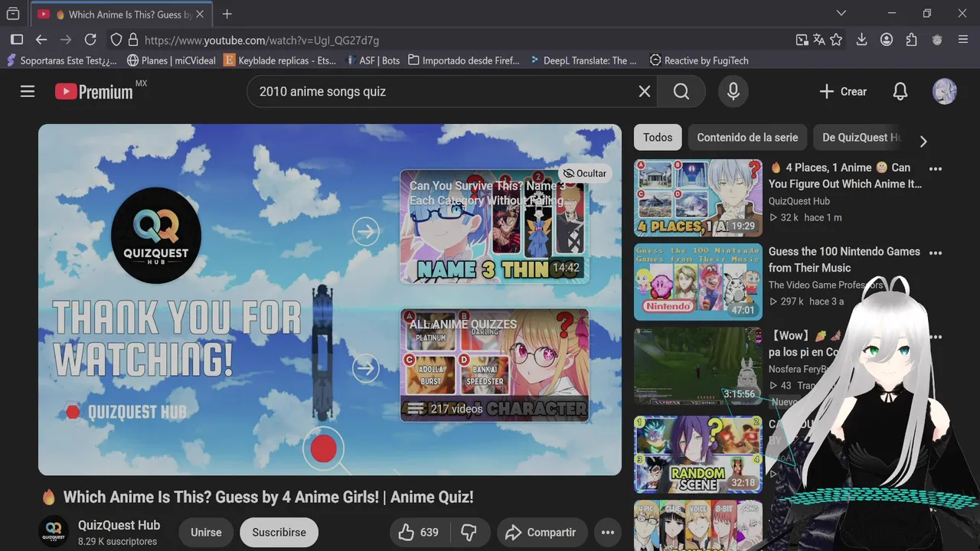Open the 4 Places, 1 Anime video title
Screen dimensions: 980x551
[x=845, y=176]
